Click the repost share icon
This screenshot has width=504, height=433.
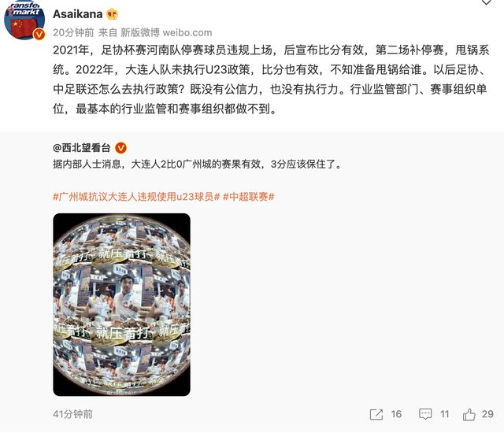pyautogui.click(x=376, y=414)
